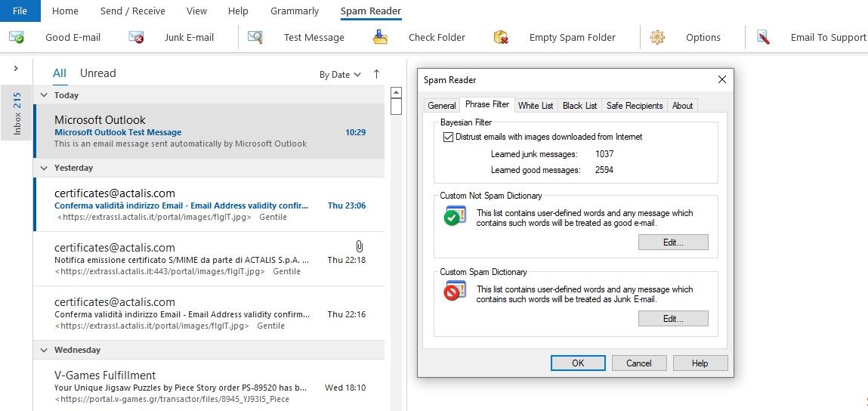Toggle distrust emails with images checkbox
868x411 pixels.
(x=448, y=137)
